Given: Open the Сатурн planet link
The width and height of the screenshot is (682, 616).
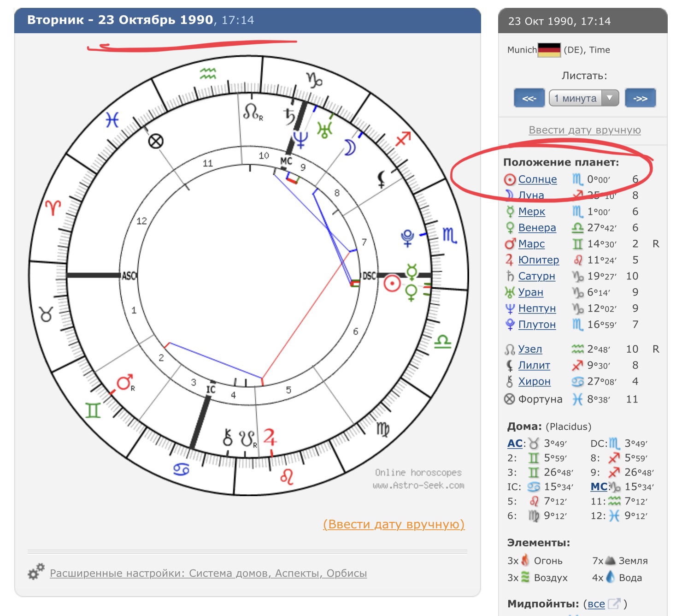Looking at the screenshot, I should pos(536,276).
